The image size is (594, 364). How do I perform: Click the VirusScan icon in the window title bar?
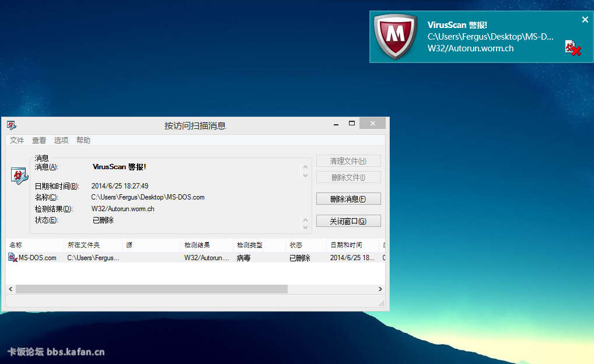[x=12, y=125]
